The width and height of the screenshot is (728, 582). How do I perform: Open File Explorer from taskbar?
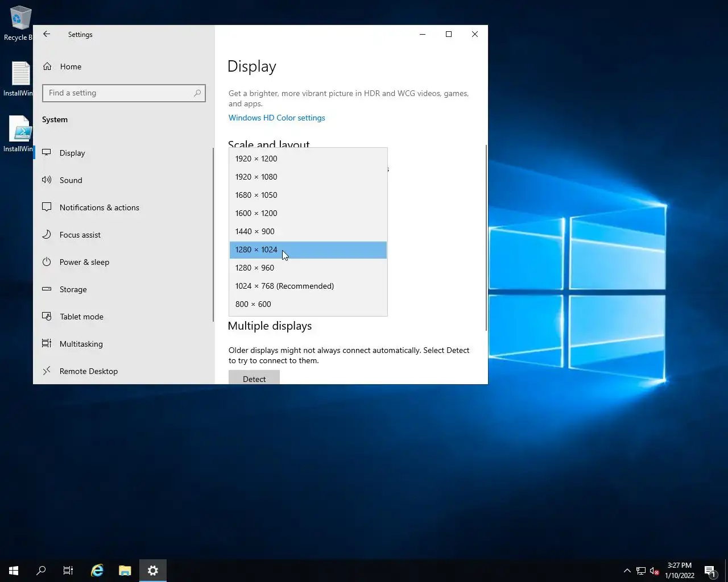[125, 571]
